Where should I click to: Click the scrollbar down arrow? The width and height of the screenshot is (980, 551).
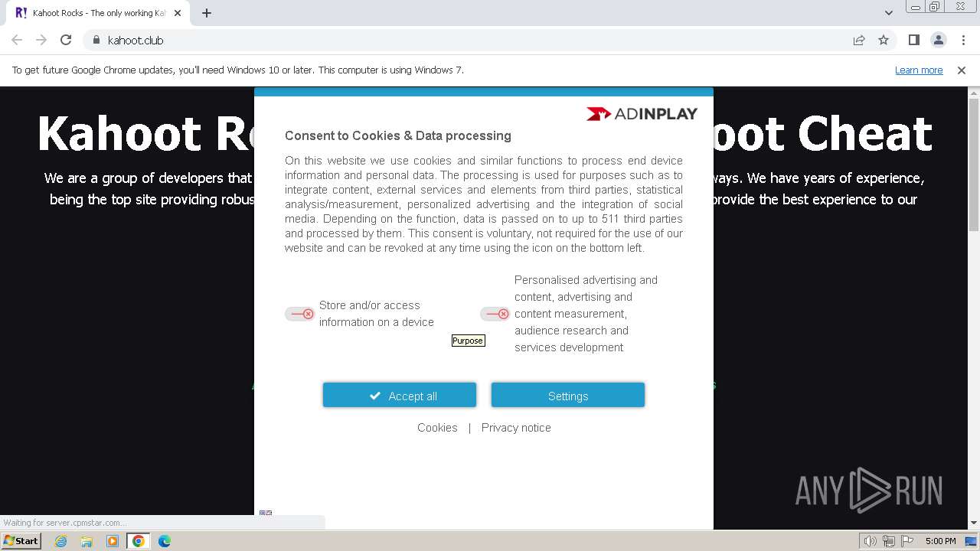974,523
